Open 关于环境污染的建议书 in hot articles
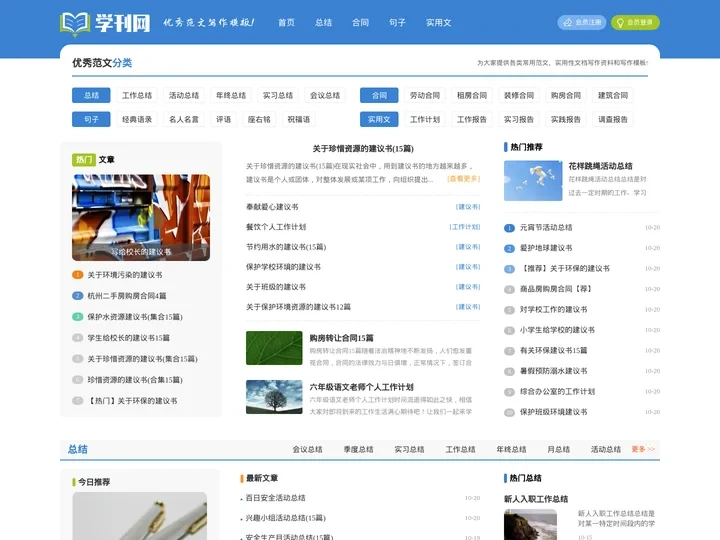Image resolution: width=720 pixels, height=540 pixels. (x=125, y=275)
